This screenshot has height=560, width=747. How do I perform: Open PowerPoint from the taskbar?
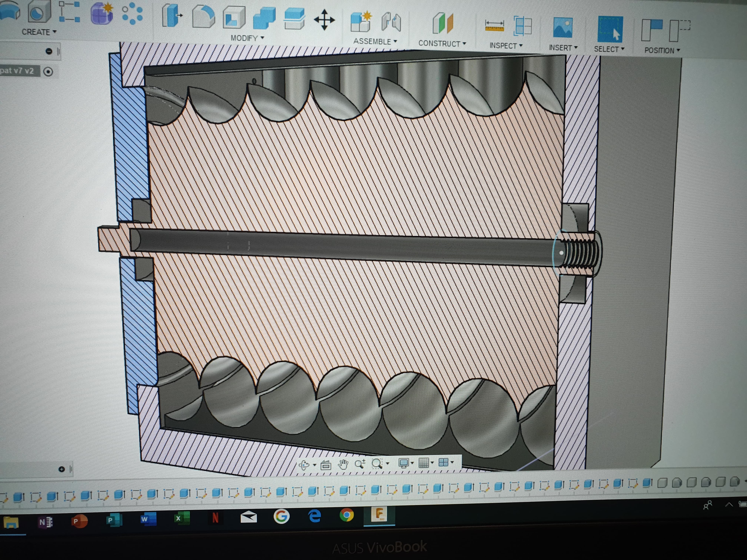point(79,521)
